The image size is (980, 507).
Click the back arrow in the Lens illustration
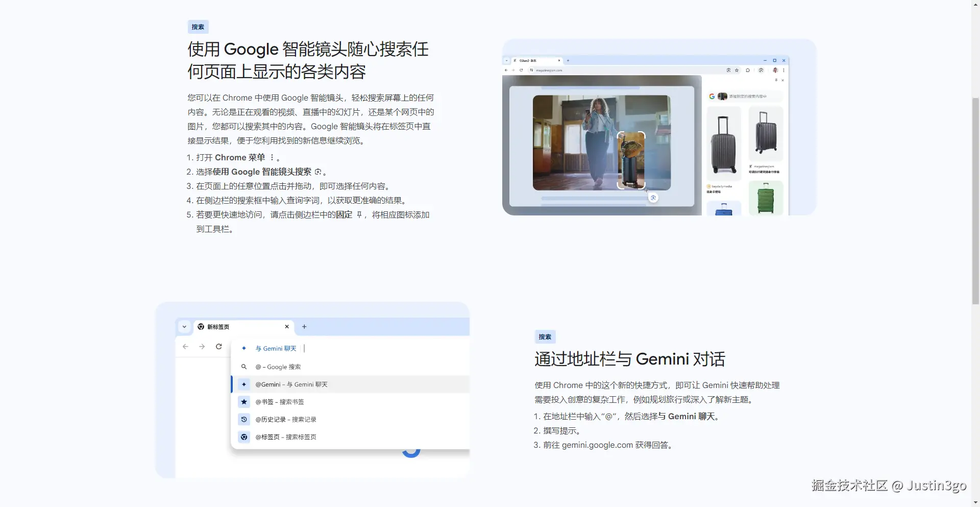(x=506, y=70)
